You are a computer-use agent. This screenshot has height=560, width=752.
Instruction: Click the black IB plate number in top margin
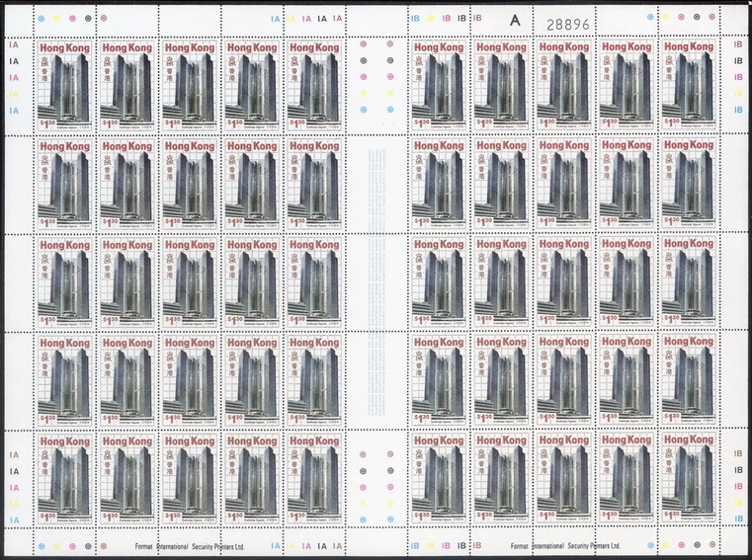(x=461, y=18)
